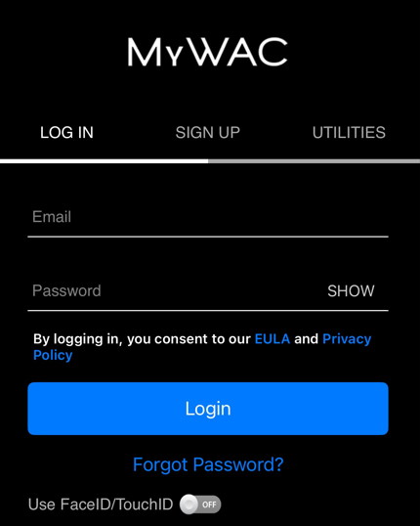
Task: Enable the FaceID/TouchID toggle switch
Action: pos(200,504)
